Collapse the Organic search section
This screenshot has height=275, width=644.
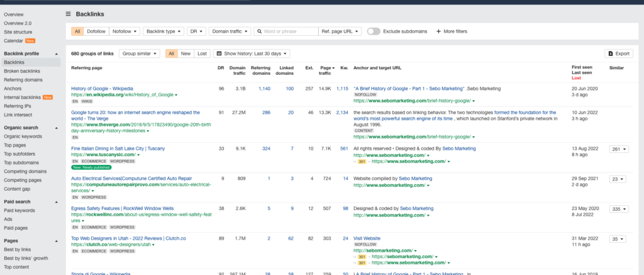tap(57, 128)
